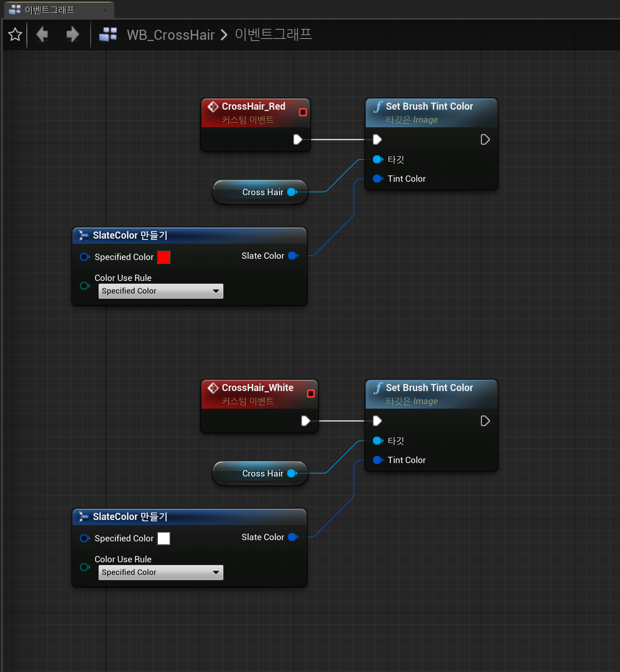Go back with the left arrow button

coord(42,34)
